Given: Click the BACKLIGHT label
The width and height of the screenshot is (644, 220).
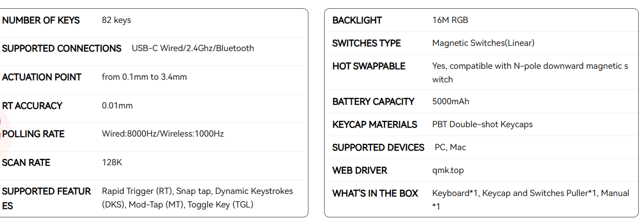Looking at the screenshot, I should pos(357,20).
